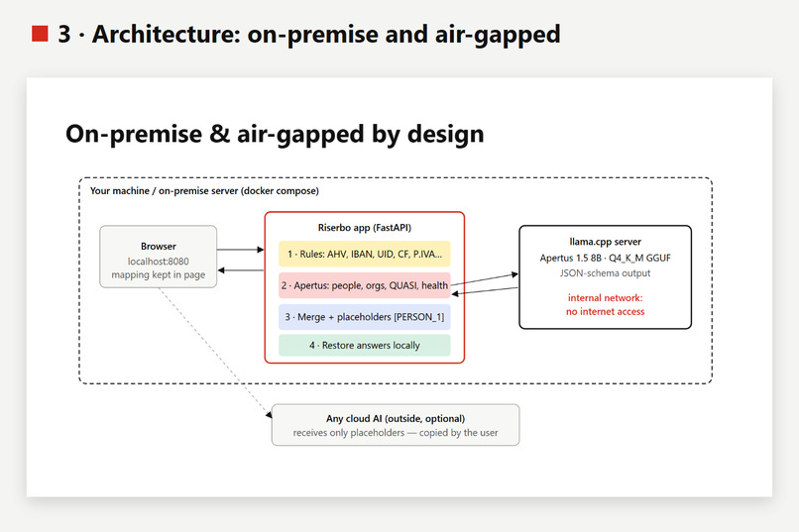Click the red square bullet beside the heading

[x=40, y=34]
